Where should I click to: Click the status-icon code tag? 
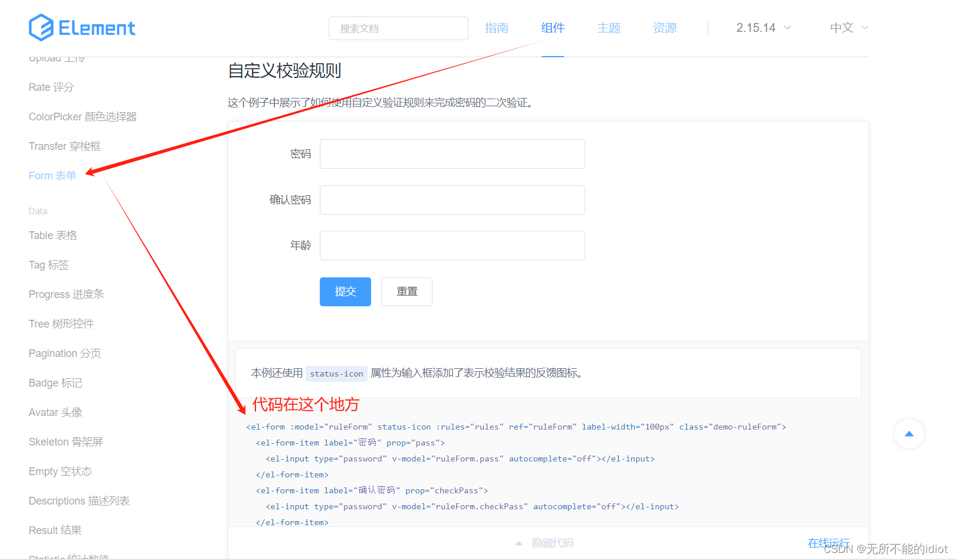(336, 374)
